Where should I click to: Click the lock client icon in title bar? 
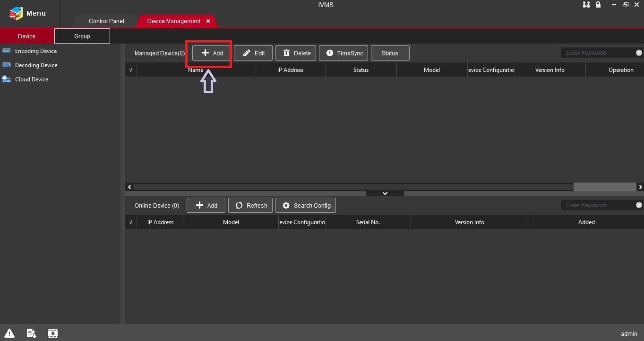pos(598,5)
